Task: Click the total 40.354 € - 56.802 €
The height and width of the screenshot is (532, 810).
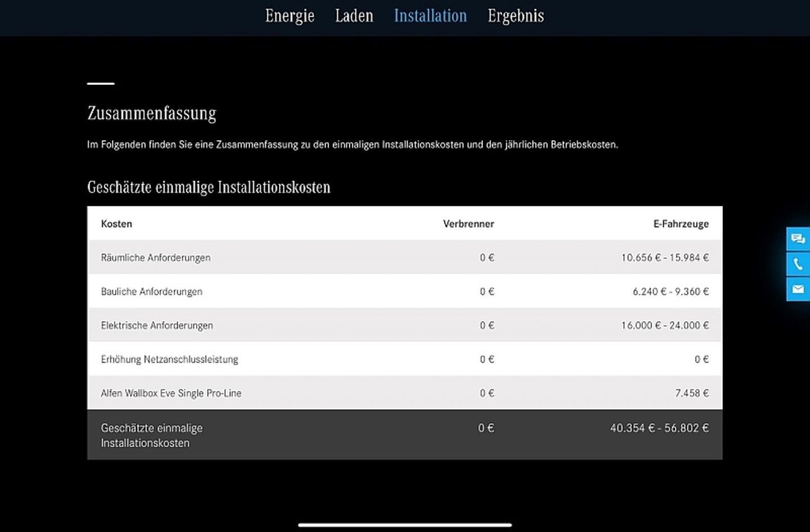Action: pyautogui.click(x=659, y=428)
